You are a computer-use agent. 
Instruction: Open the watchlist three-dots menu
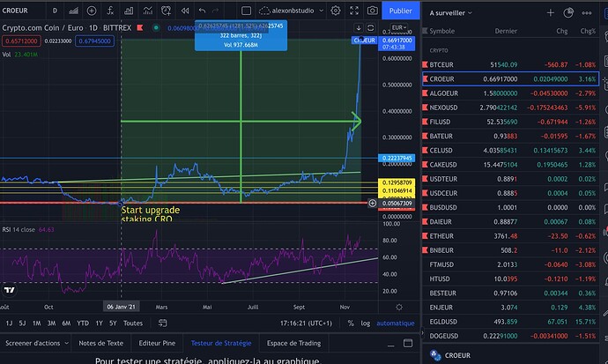click(587, 13)
